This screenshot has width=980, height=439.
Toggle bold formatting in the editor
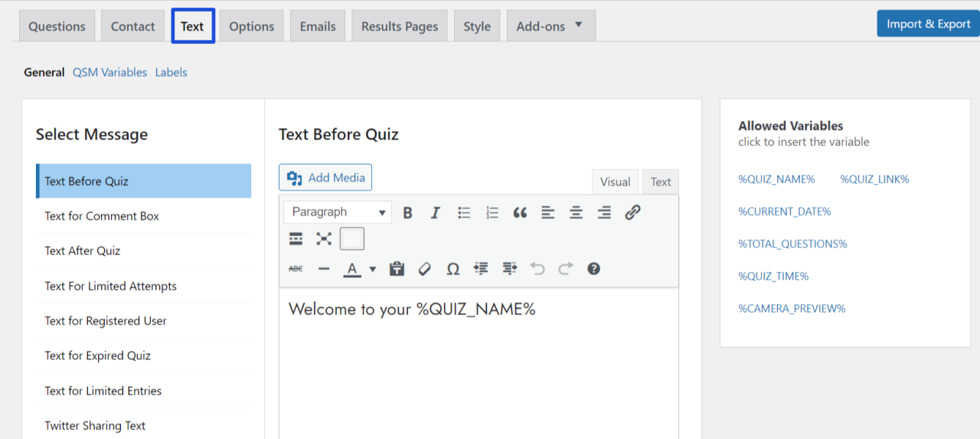(x=408, y=213)
